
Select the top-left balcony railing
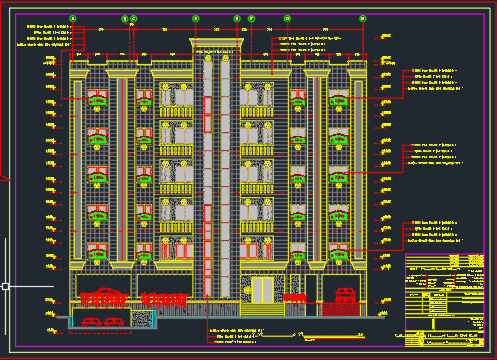[176, 112]
